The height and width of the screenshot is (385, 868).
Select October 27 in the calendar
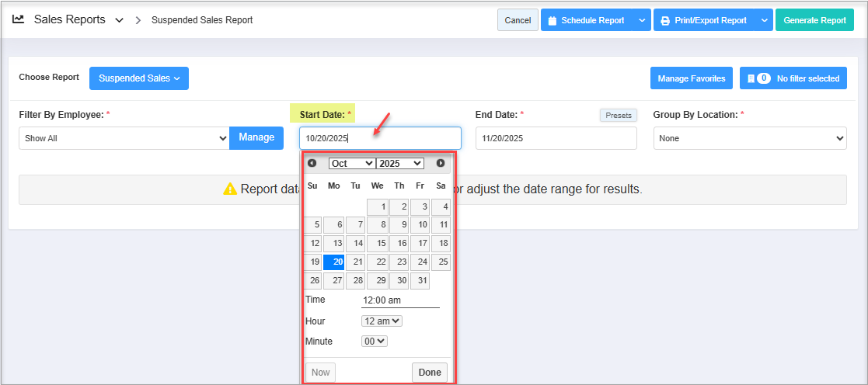click(x=334, y=280)
